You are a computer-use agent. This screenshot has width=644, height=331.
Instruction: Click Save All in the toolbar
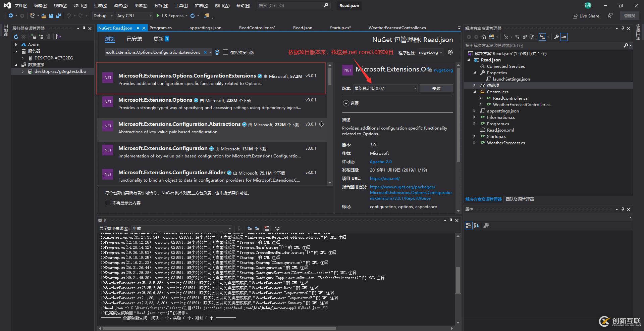coord(59,15)
